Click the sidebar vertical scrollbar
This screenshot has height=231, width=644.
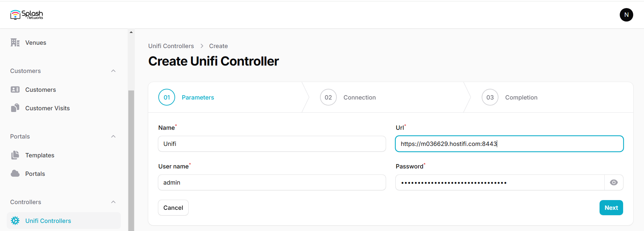131,161
